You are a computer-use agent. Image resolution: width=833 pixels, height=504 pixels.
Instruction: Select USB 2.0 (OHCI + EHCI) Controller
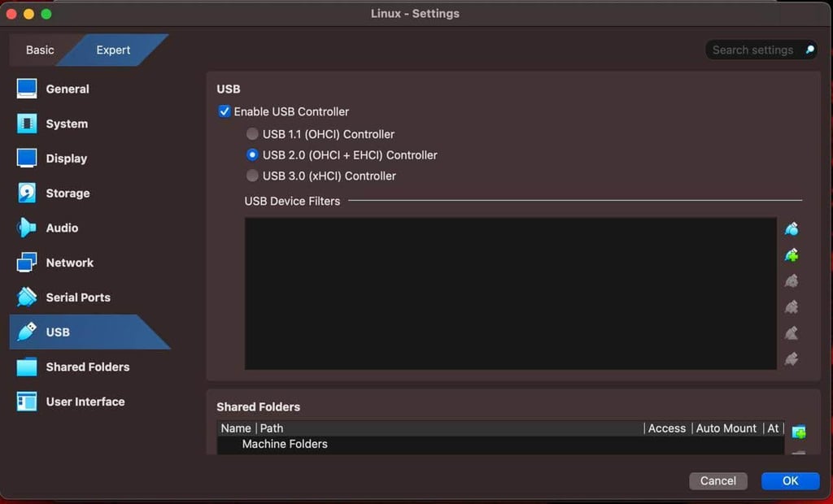(x=252, y=155)
